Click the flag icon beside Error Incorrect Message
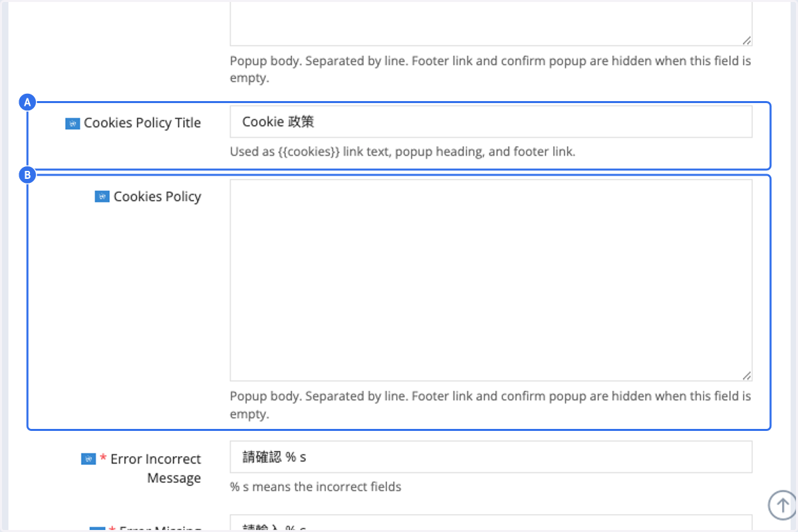The width and height of the screenshot is (798, 532). tap(88, 459)
